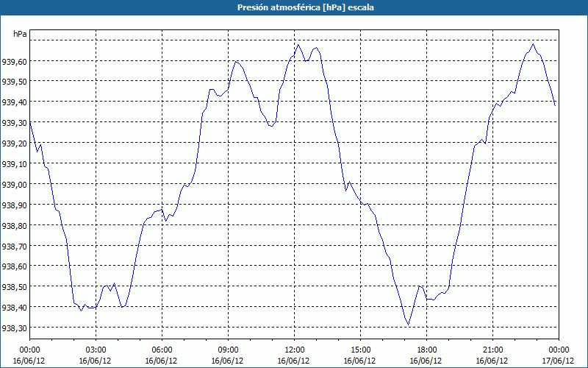Viewport: 588px width, 368px height.
Task: Select the 938,70 y-axis label
Action: (14, 246)
